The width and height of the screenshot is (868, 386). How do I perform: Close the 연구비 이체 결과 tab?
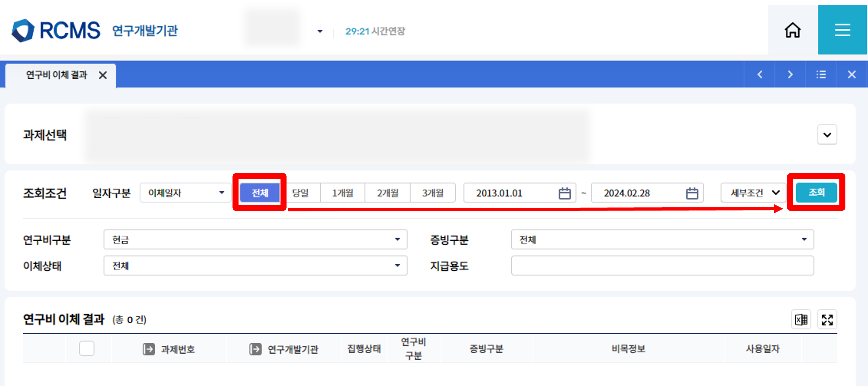tap(103, 75)
